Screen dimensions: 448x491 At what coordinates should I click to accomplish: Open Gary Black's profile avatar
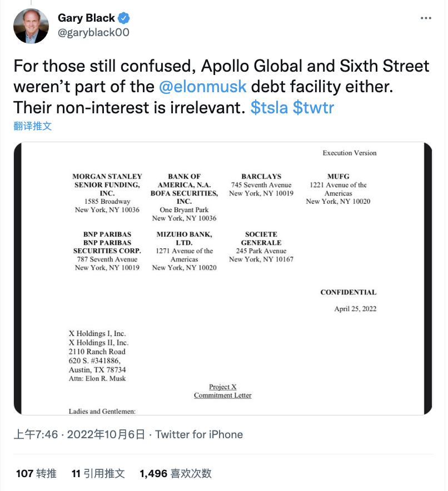(31, 25)
